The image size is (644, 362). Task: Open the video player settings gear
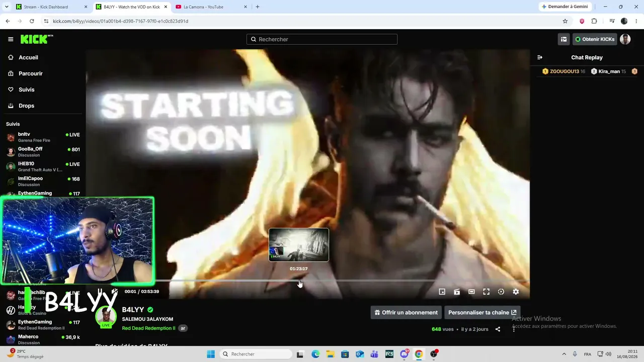(x=516, y=292)
